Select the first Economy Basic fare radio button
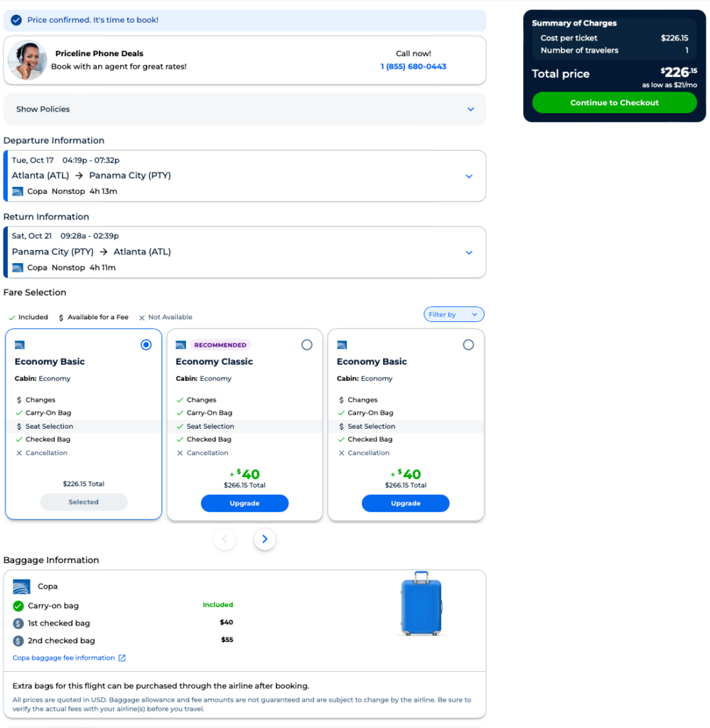The height and width of the screenshot is (728, 710). 146,345
